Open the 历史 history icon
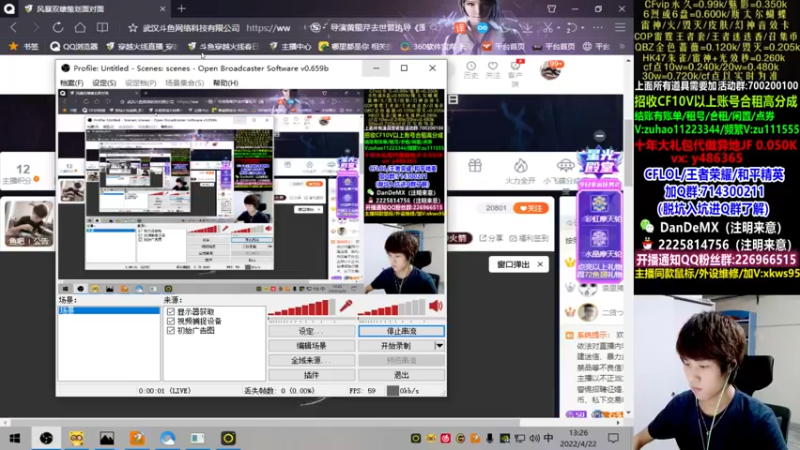This screenshot has height=450, width=800. point(470,69)
